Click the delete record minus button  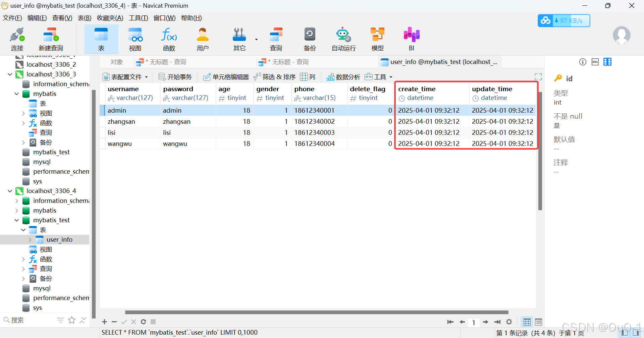tap(114, 322)
